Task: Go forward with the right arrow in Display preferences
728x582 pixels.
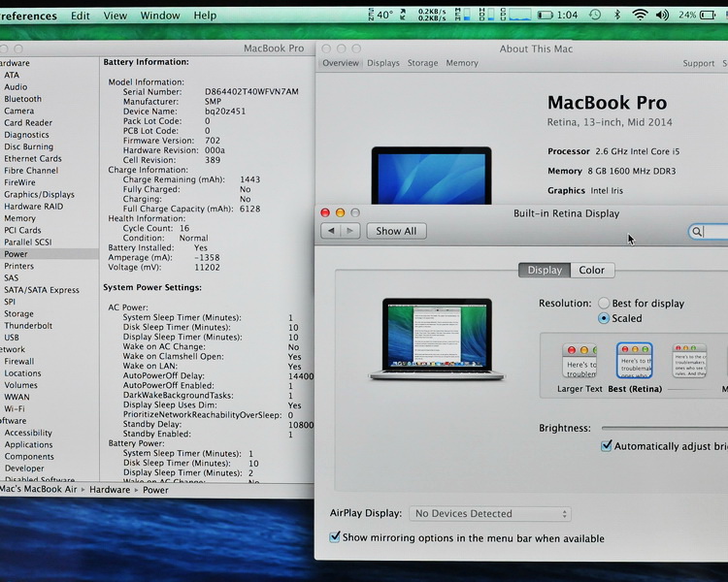Action: point(350,231)
